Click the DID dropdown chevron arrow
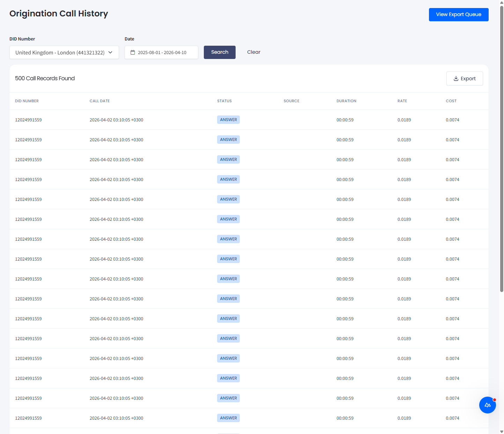 [x=110, y=52]
